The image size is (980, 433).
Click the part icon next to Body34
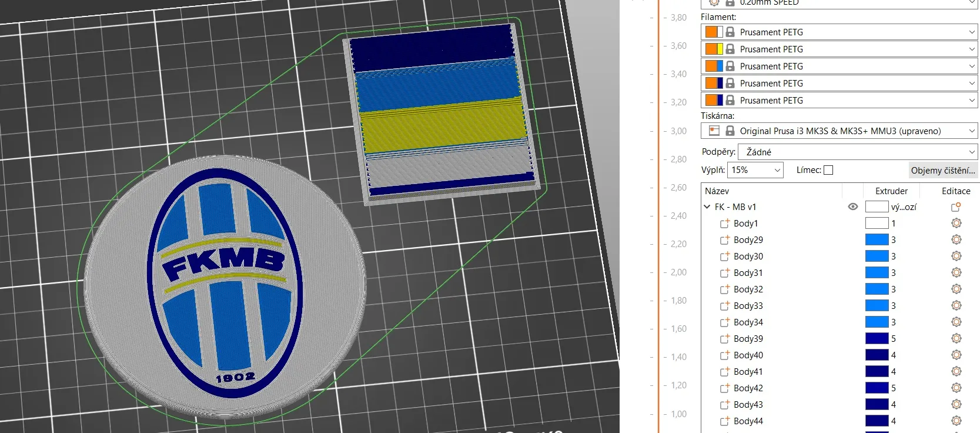click(725, 322)
